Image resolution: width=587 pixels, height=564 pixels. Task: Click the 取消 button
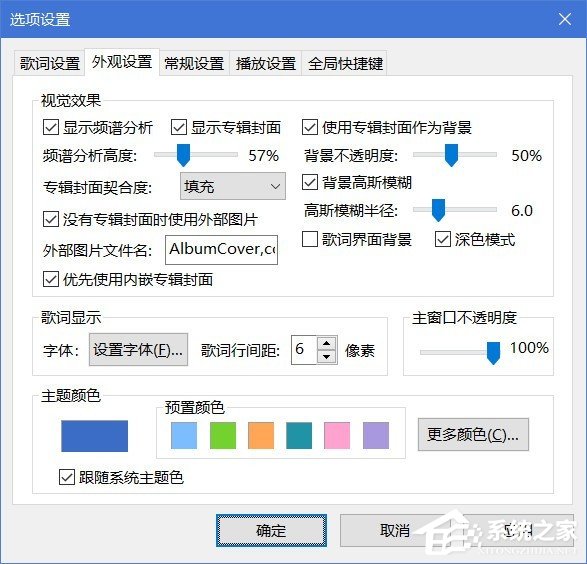[x=395, y=530]
